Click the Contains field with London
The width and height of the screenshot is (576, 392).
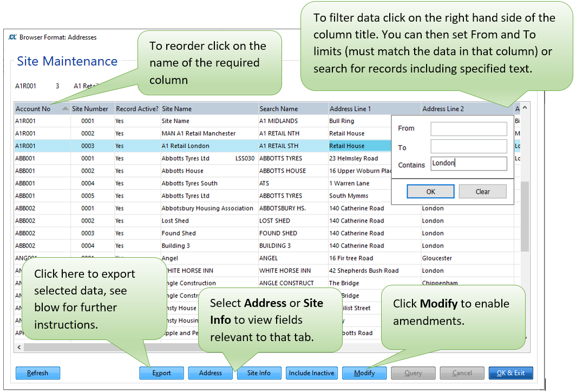point(469,164)
